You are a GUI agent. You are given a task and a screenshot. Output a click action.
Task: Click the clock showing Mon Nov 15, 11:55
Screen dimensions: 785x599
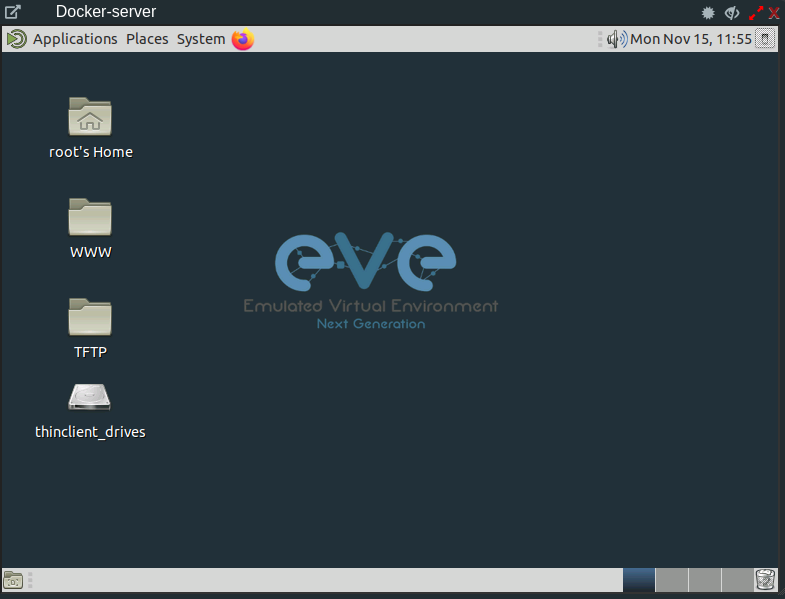[x=691, y=39]
